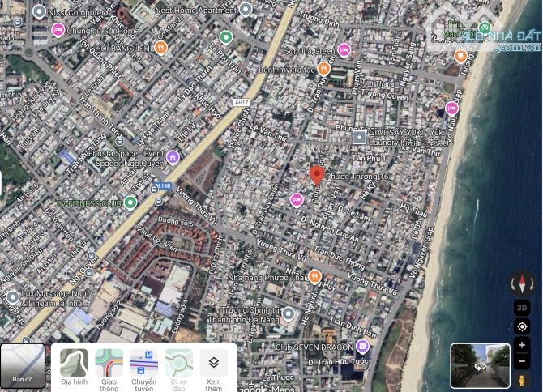Viewport: 543px width, 392px height.
Task: Open GIẶT SẤY YUKI laundry marker
Action: tap(359, 138)
